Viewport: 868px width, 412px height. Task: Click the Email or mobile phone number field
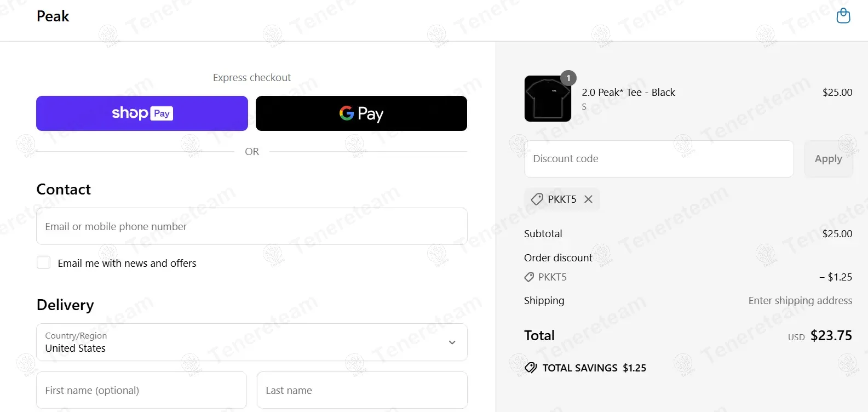[x=252, y=226]
